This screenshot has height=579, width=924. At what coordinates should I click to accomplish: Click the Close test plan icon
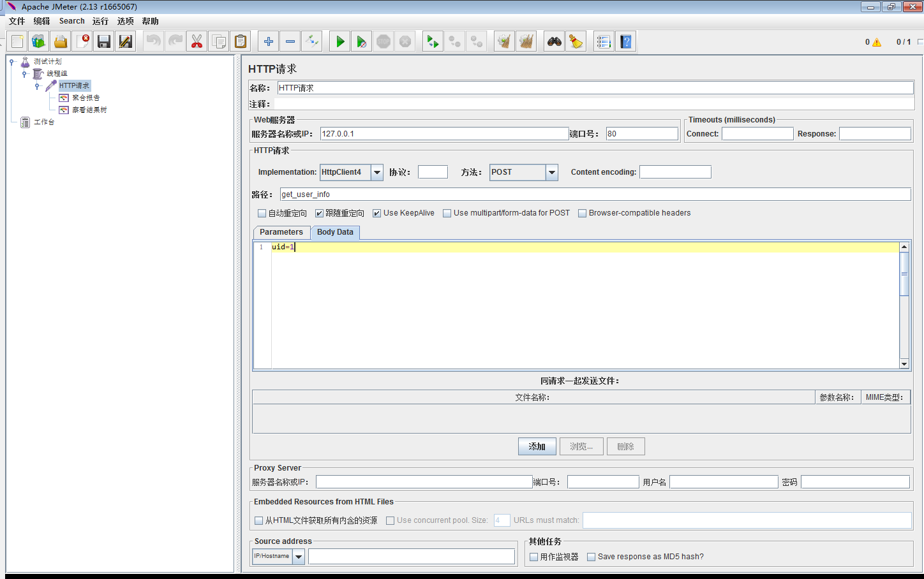pos(82,41)
